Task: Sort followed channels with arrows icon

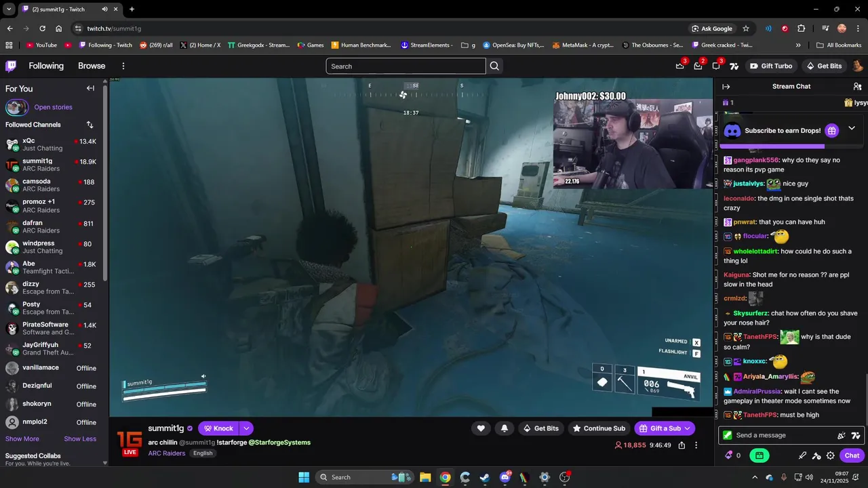Action: click(90, 125)
